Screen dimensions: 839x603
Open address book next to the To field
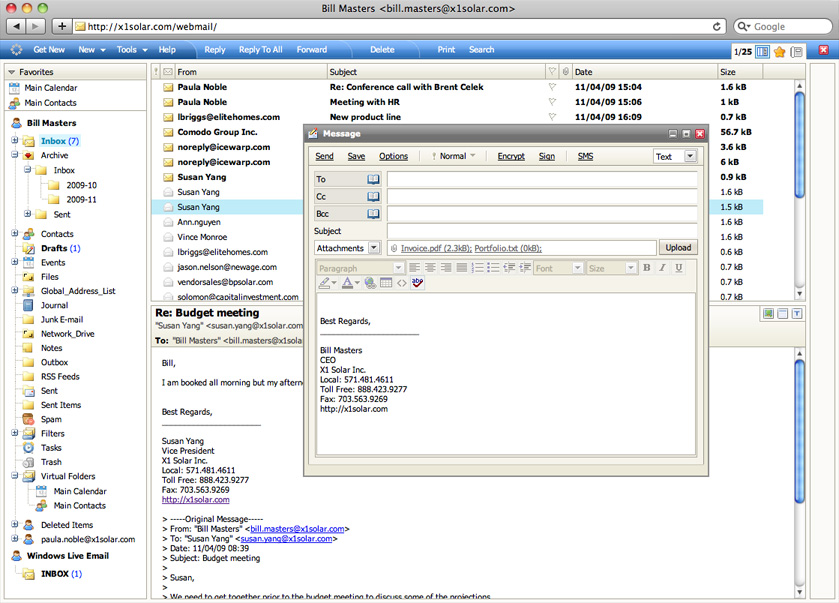(373, 180)
